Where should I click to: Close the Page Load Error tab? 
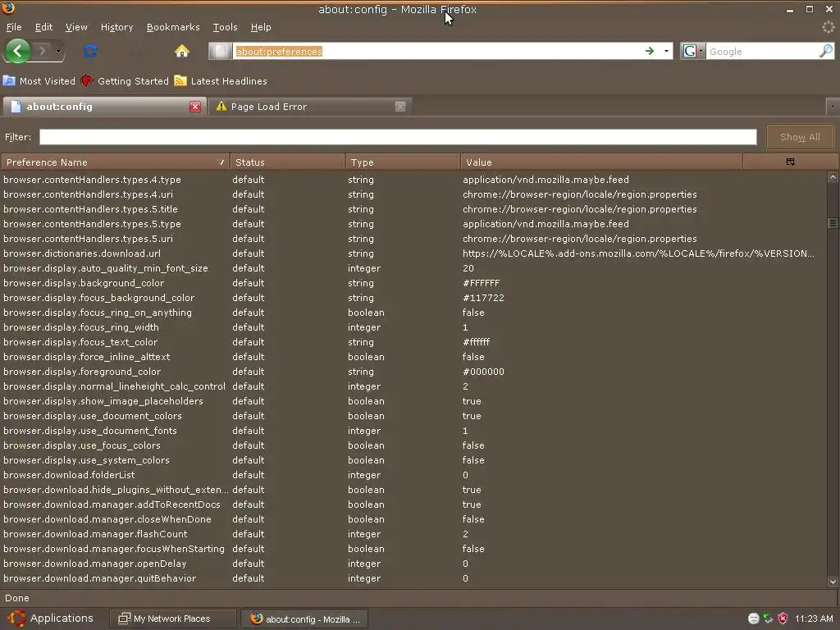[400, 107]
